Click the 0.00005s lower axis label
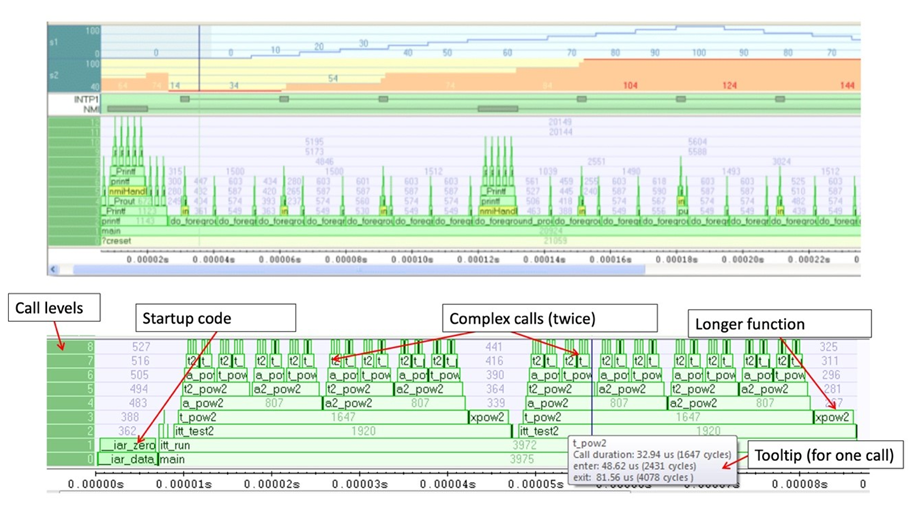This screenshot has width=917, height=516. click(x=536, y=484)
